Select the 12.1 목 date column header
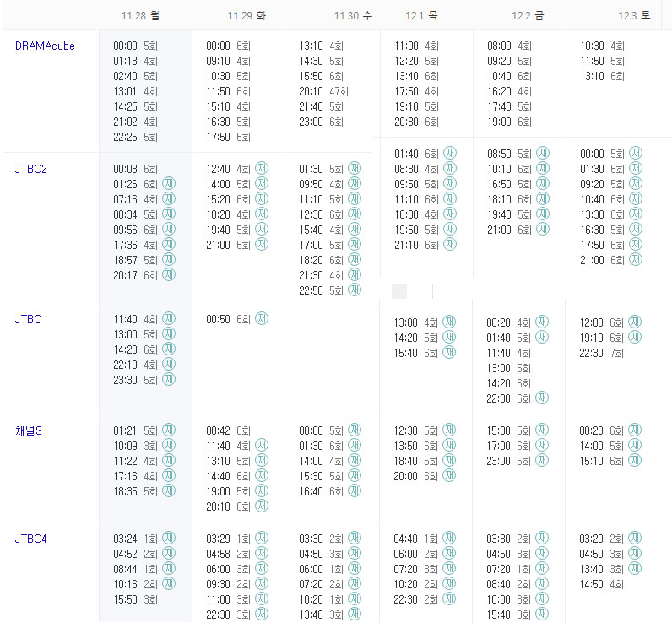Viewport: 672px width, 628px height. pyautogui.click(x=421, y=16)
